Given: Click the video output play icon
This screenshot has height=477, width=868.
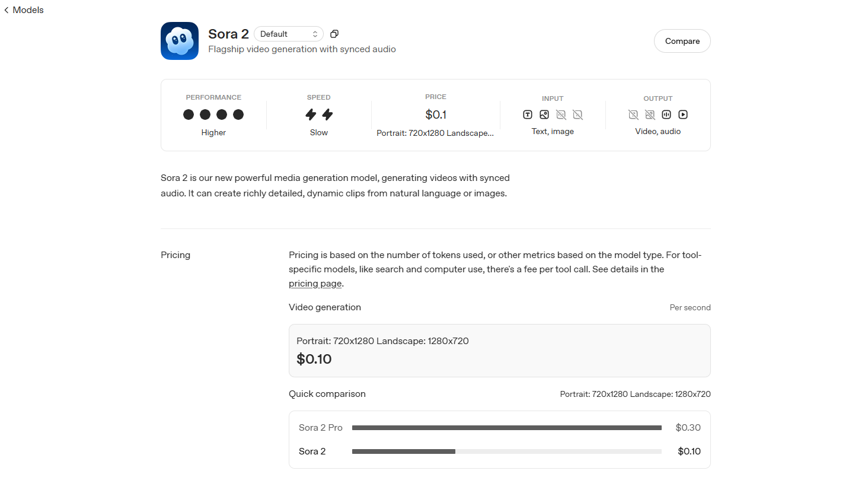Looking at the screenshot, I should 683,115.
